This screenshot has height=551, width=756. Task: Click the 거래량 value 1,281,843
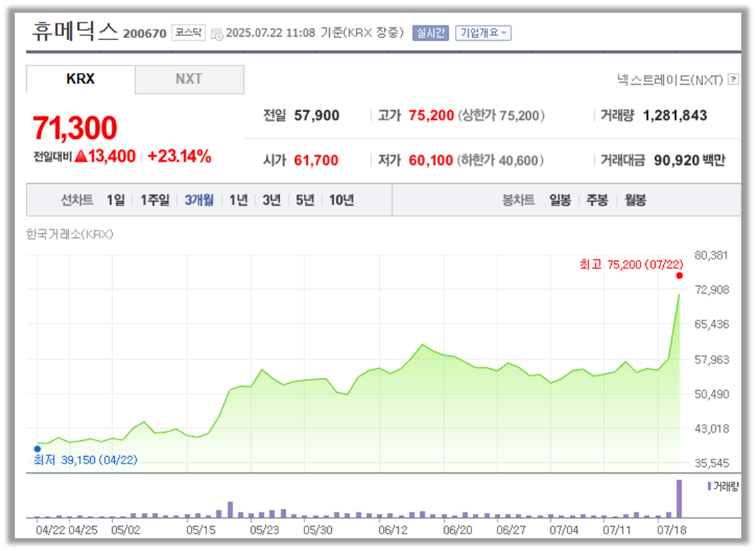coord(675,116)
